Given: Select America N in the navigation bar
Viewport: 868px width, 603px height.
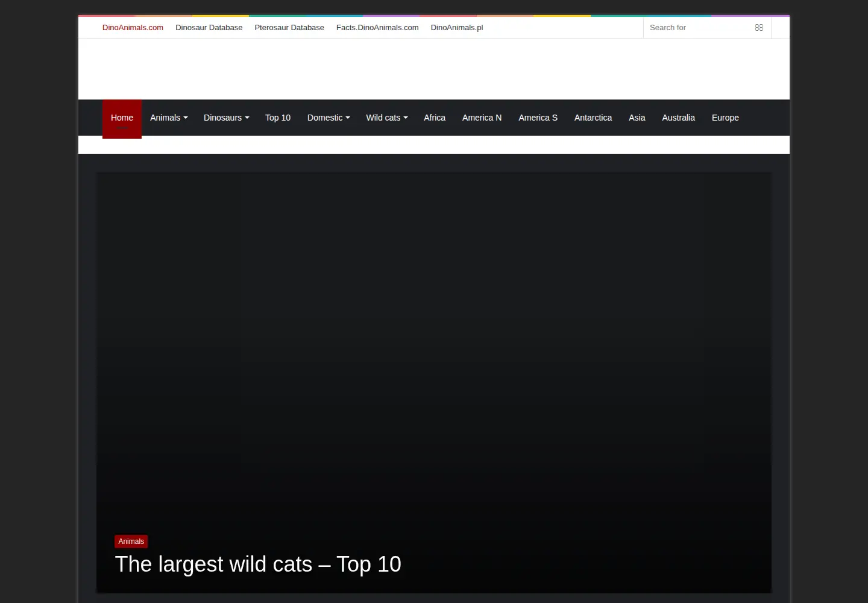Looking at the screenshot, I should (482, 118).
